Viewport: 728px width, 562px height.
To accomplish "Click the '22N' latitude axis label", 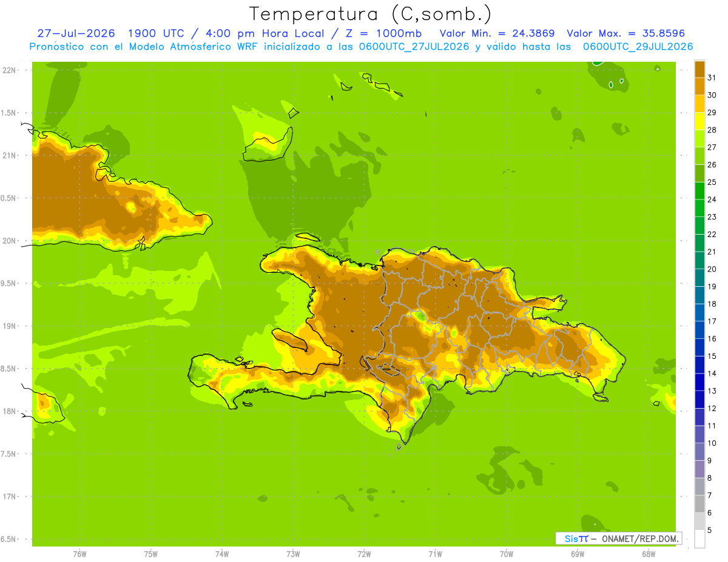I will click(x=8, y=70).
